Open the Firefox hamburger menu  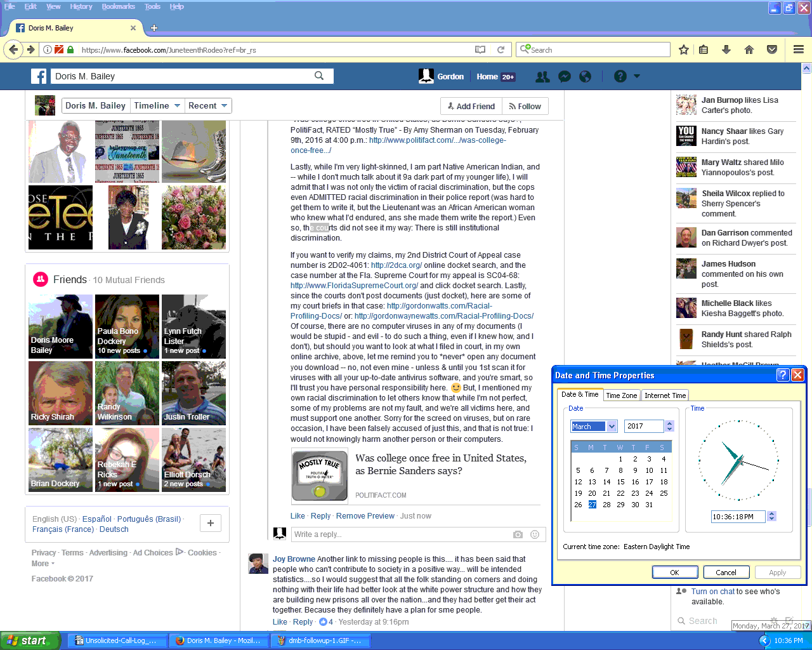point(799,50)
